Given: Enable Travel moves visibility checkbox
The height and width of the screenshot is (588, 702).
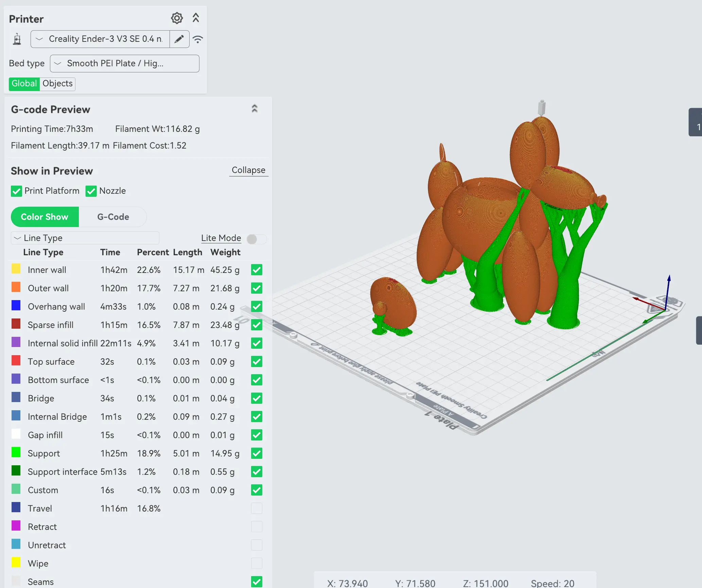Looking at the screenshot, I should point(257,508).
